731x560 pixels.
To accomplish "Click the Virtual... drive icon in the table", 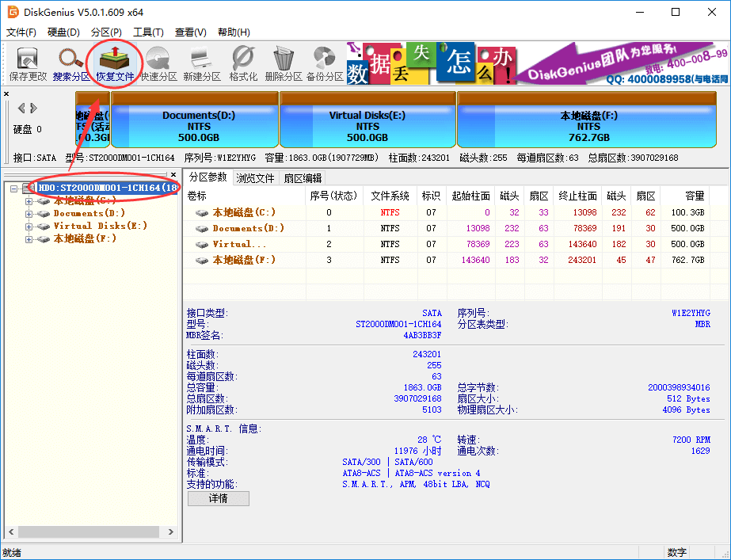I will click(201, 244).
